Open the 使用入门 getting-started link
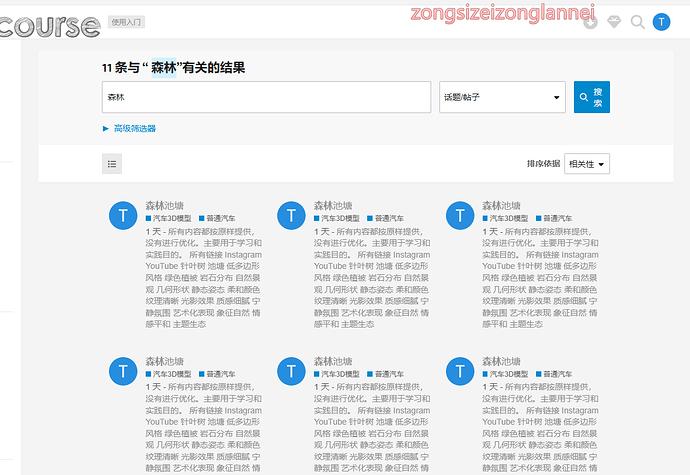 (x=126, y=22)
